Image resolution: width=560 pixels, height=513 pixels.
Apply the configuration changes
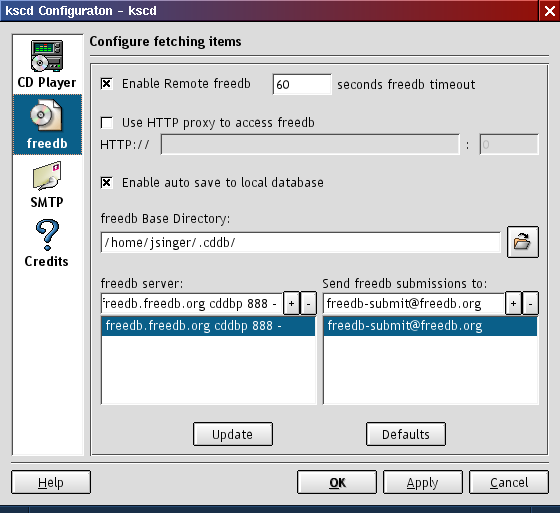[x=423, y=482]
